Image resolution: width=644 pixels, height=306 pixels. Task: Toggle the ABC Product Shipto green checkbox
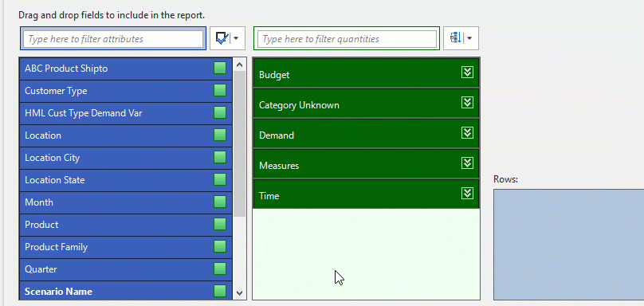[220, 69]
